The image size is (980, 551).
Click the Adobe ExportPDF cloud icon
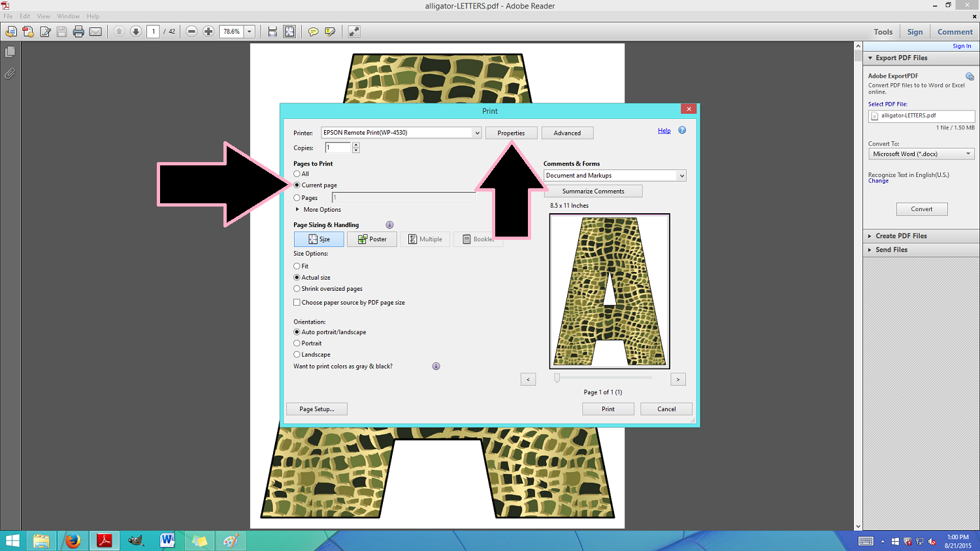pyautogui.click(x=970, y=76)
